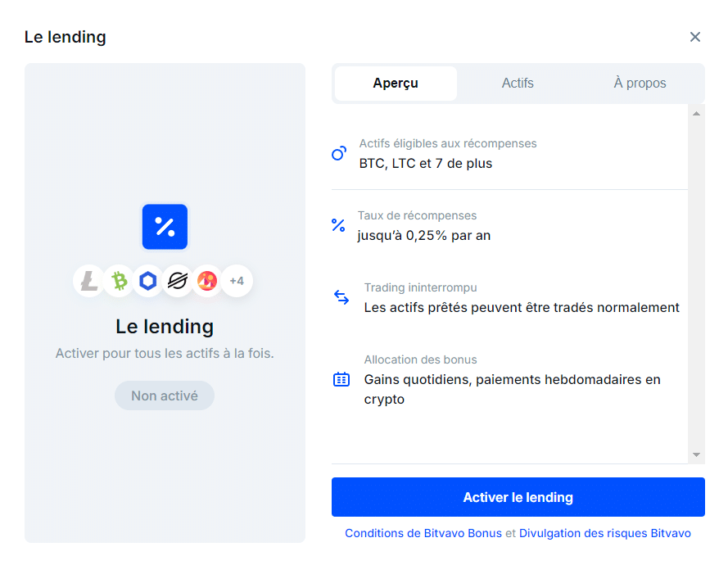Click the green Bitcoin coin icon
Viewport: 728px width, 565px height.
119,281
